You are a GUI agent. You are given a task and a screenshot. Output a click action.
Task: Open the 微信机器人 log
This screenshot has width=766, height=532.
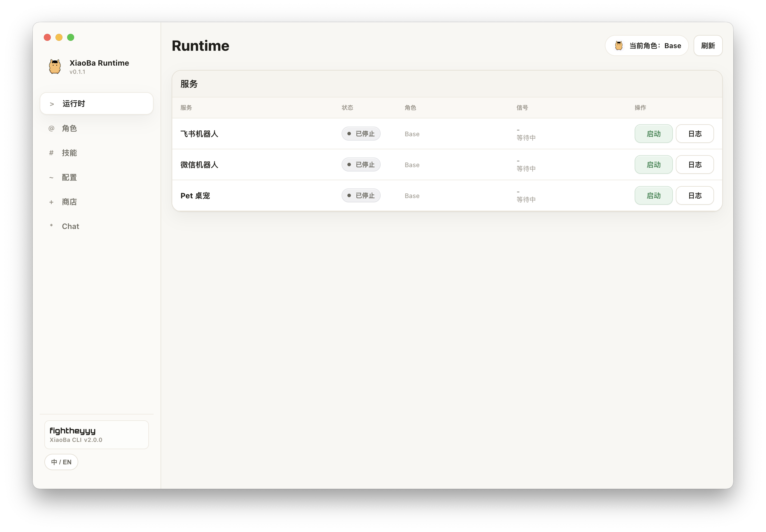(694, 165)
